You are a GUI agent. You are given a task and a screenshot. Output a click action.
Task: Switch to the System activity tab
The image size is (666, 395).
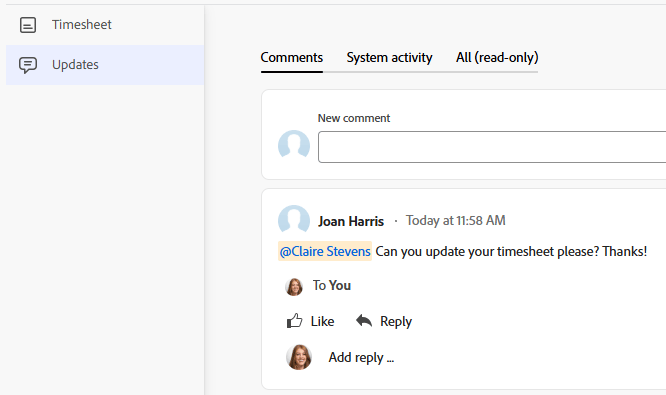click(x=389, y=57)
